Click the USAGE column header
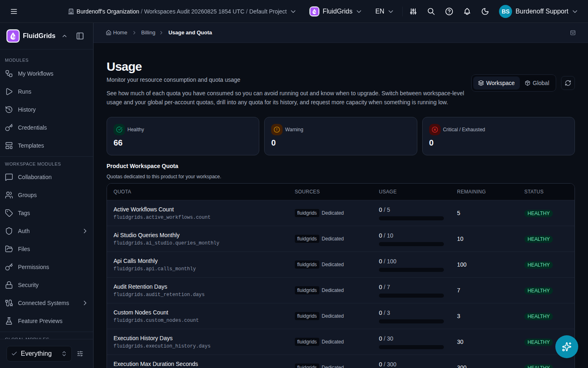The image size is (588, 368). click(x=388, y=192)
